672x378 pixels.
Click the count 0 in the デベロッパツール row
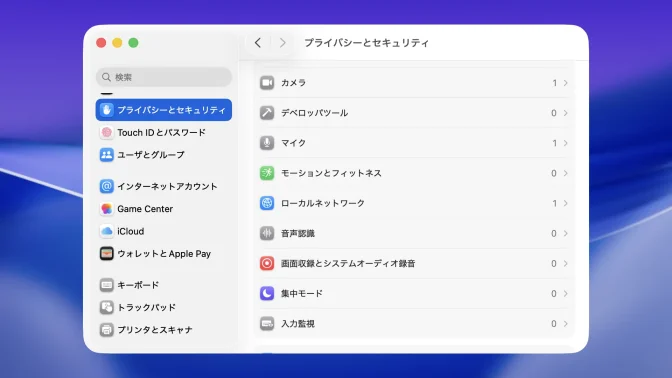[554, 113]
